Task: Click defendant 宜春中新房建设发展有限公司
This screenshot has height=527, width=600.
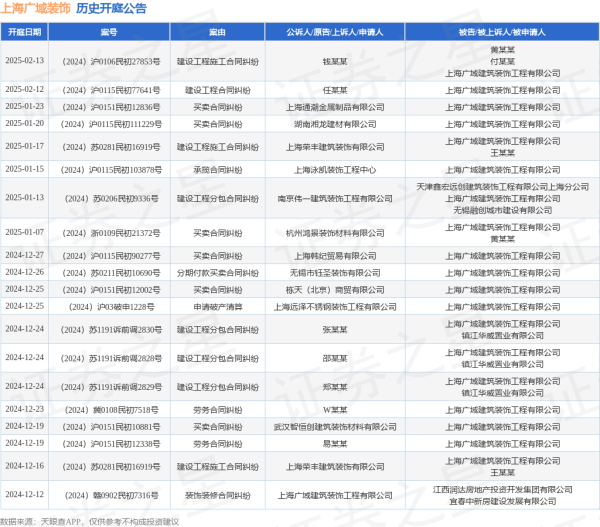Action: [x=502, y=501]
